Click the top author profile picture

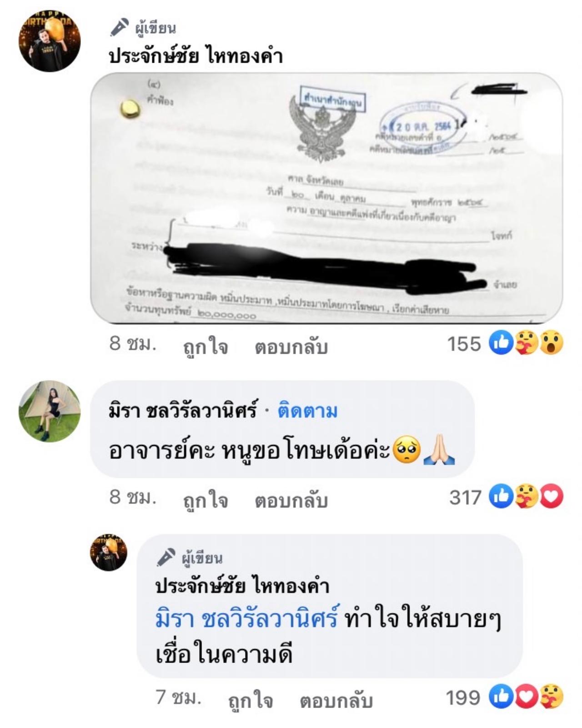(x=50, y=41)
